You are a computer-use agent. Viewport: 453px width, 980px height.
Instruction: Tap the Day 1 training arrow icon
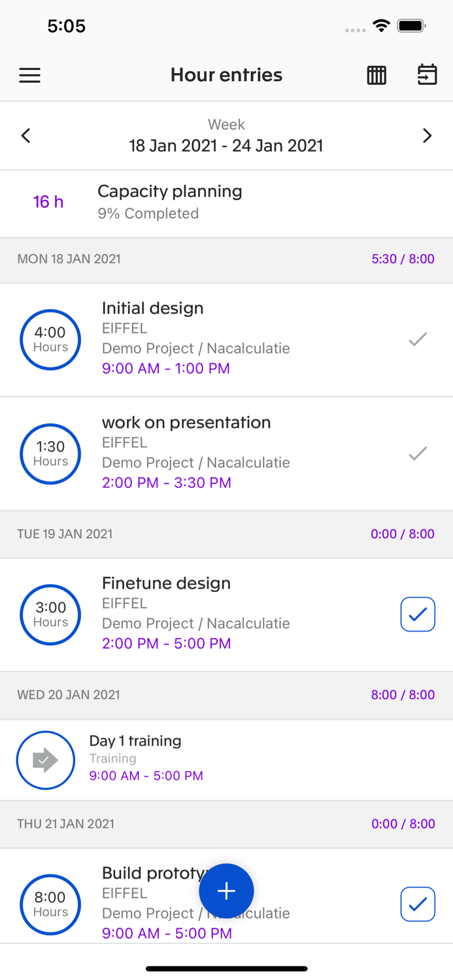coord(46,760)
